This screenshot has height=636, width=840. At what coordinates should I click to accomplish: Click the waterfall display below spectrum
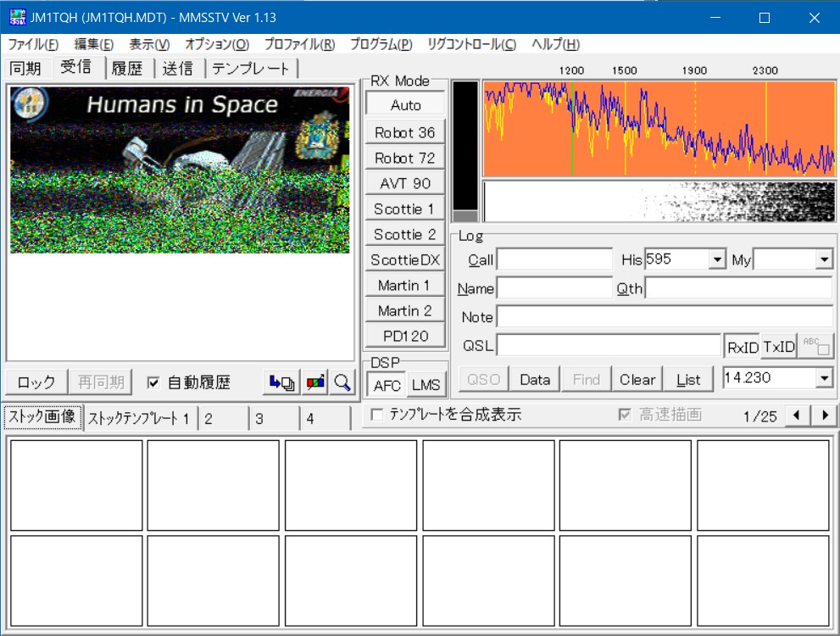tap(659, 201)
